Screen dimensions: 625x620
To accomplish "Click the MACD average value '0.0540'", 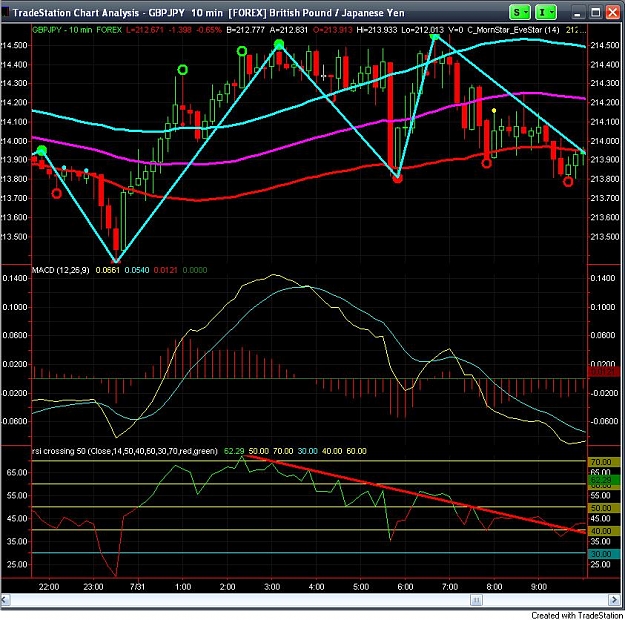I will pos(137,270).
